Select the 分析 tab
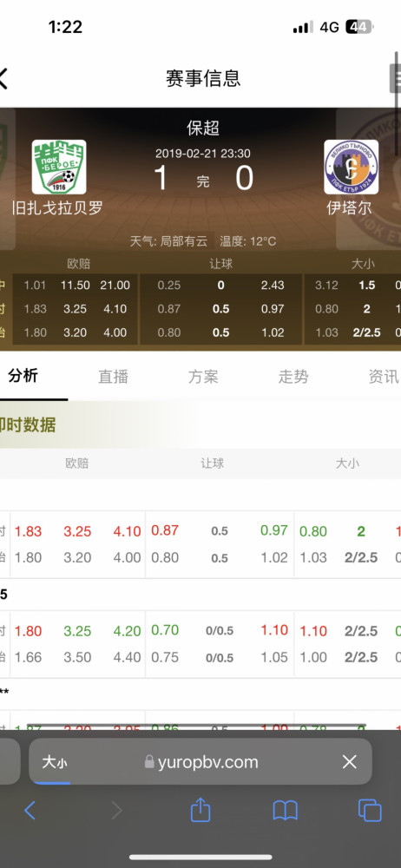 23,376
